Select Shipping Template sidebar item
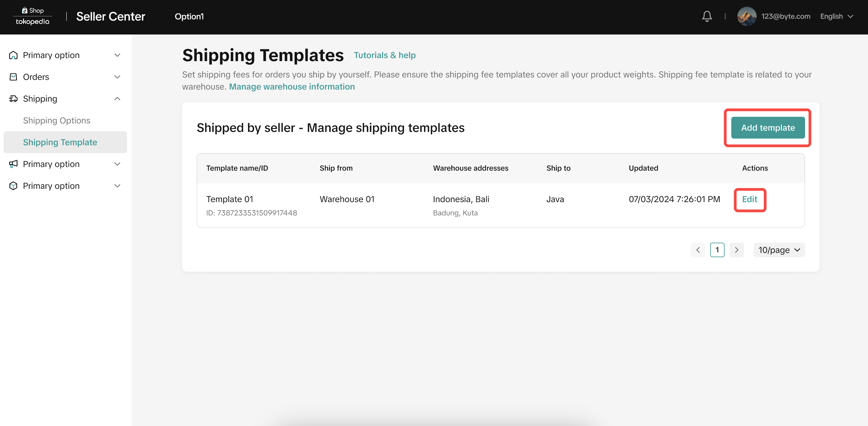The width and height of the screenshot is (868, 426). pos(60,142)
